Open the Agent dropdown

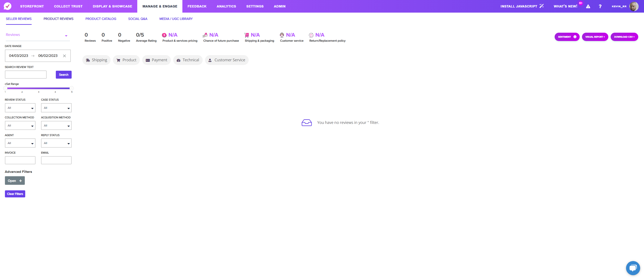[x=20, y=143]
